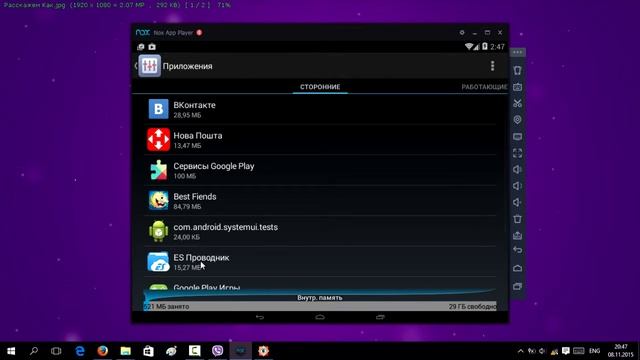Open Task View on the taskbar
Viewport: 640px width, 360px height.
[x=56, y=351]
